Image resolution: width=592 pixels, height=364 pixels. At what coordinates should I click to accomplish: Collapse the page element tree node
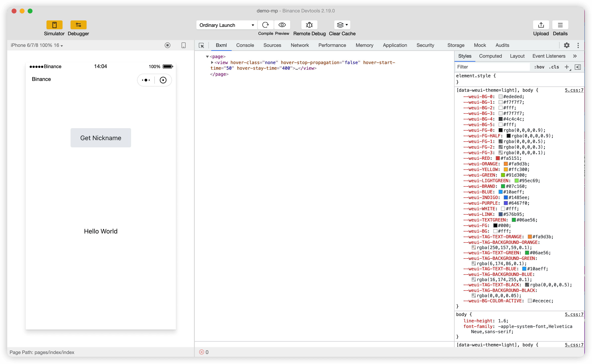(207, 57)
